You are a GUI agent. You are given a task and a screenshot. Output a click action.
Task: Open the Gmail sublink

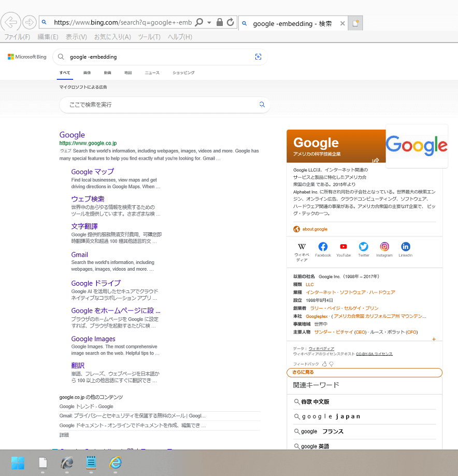pos(79,255)
